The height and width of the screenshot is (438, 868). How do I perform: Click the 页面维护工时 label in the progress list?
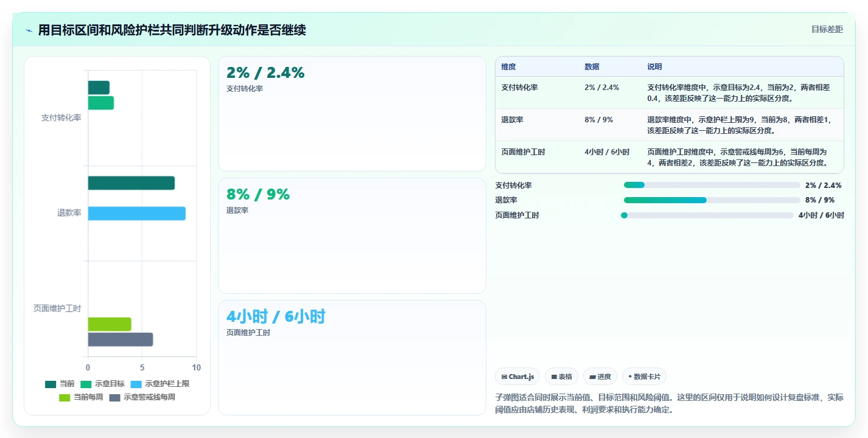click(517, 215)
